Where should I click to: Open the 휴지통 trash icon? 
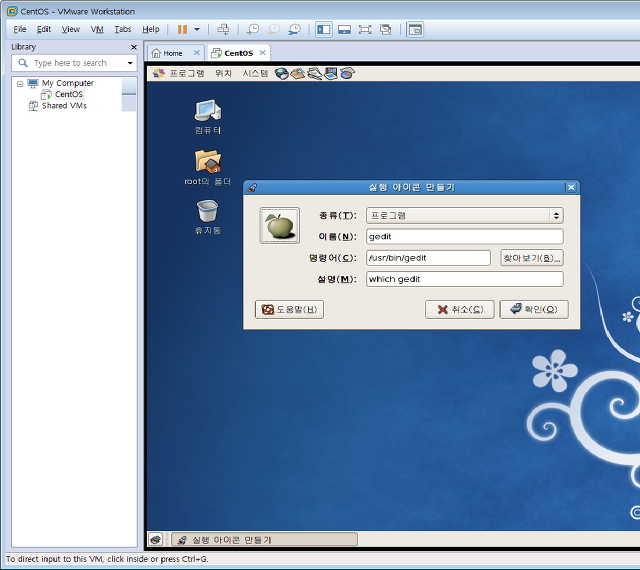click(x=208, y=217)
